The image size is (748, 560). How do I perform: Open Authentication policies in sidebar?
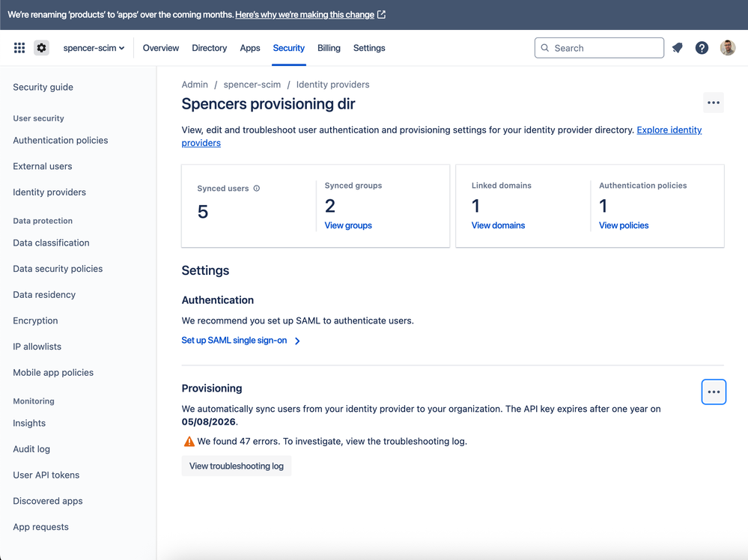point(61,141)
